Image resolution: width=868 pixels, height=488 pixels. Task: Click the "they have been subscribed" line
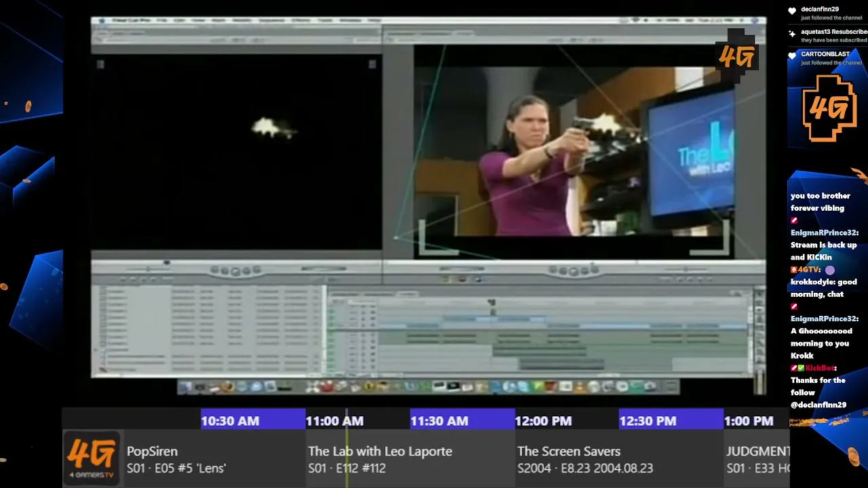[833, 41]
